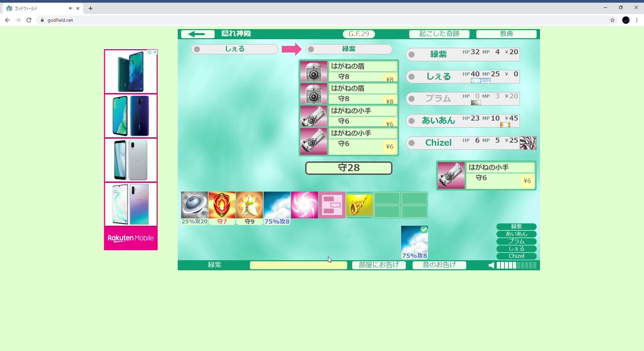Viewport: 644px width, 351px height.
Task: Click 緑紫 name in bottom bar
Action: [215, 265]
